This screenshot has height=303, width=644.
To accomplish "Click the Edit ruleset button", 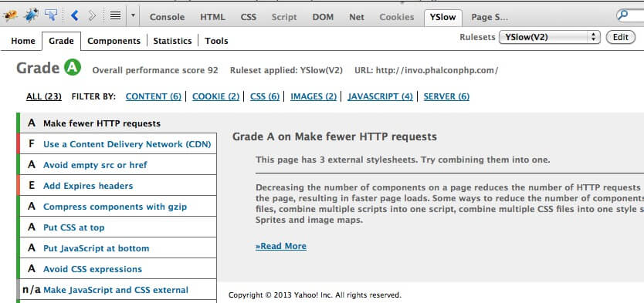I will [x=621, y=37].
